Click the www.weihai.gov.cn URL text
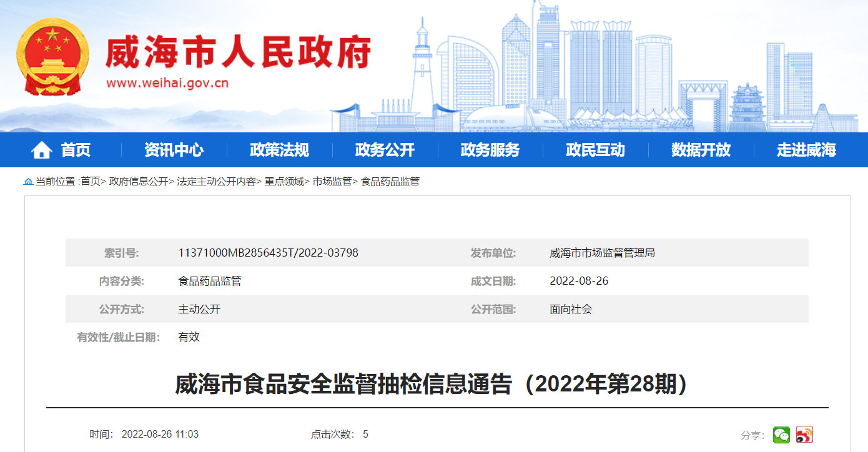The width and height of the screenshot is (868, 452). point(167,84)
